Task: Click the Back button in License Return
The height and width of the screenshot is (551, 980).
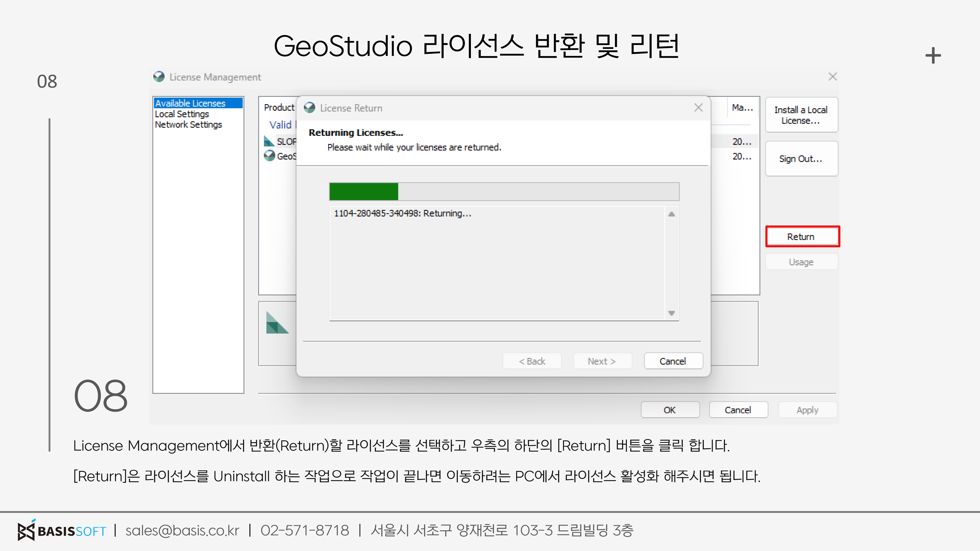Action: [532, 361]
